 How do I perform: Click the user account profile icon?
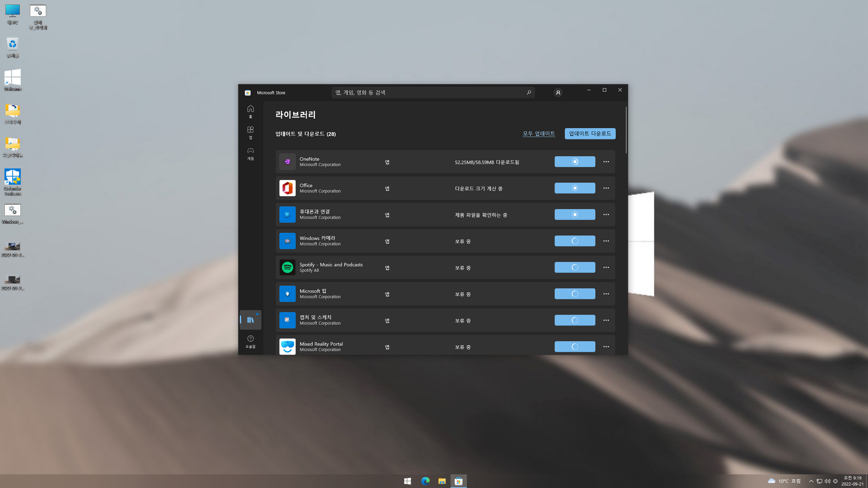pos(558,92)
